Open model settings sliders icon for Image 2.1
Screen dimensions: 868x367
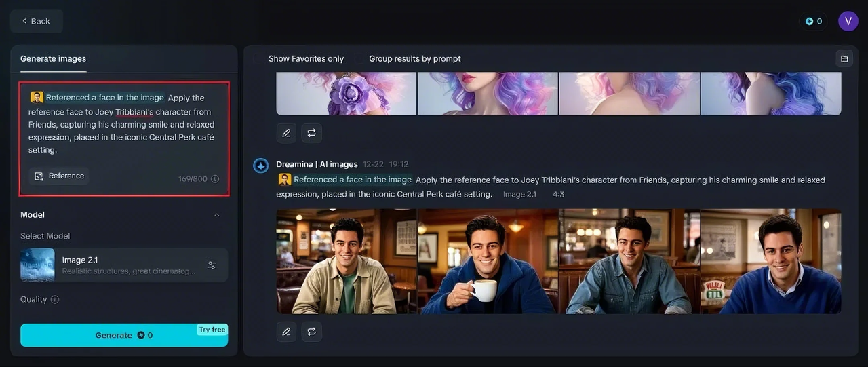[212, 265]
